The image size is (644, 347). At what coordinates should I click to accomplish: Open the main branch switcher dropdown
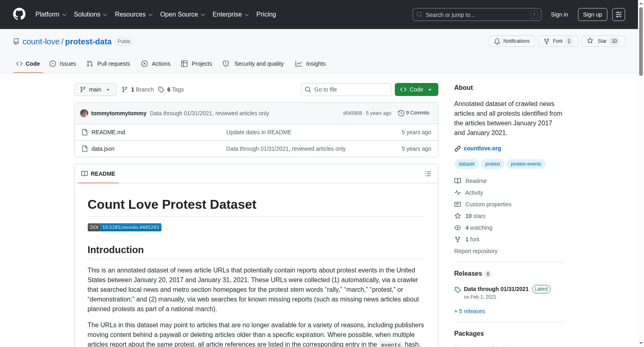tap(95, 89)
